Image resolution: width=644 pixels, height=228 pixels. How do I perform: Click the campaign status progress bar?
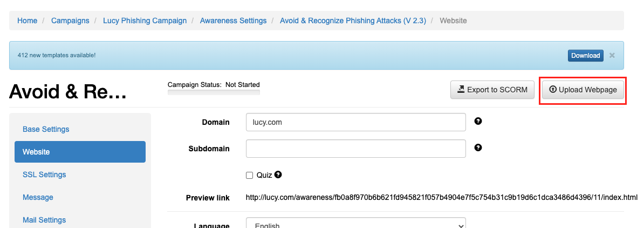(x=214, y=92)
